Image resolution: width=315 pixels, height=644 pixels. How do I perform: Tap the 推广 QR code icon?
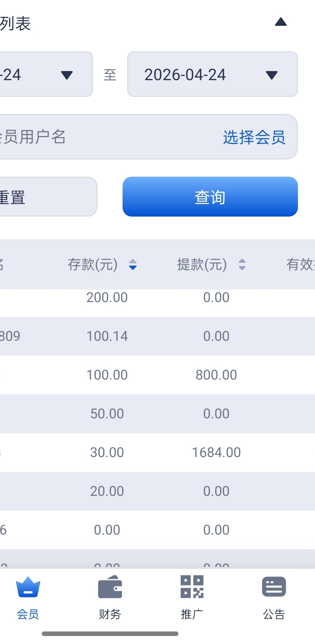coord(192,587)
